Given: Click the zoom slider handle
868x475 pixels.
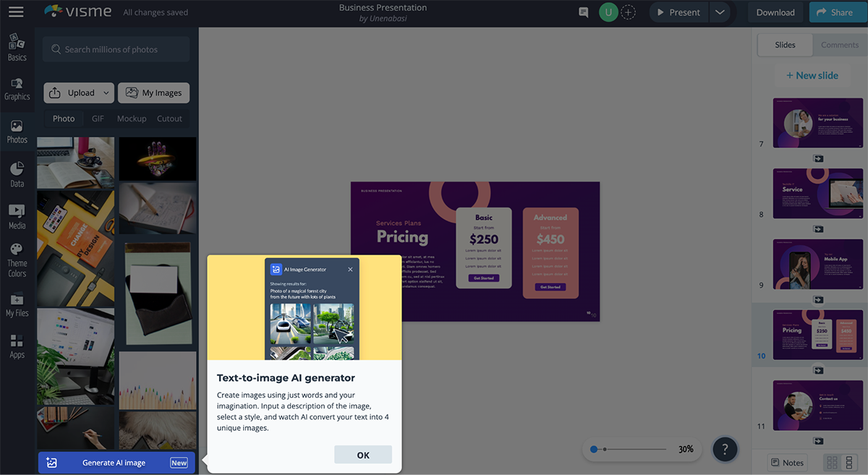Looking at the screenshot, I should pos(594,449).
